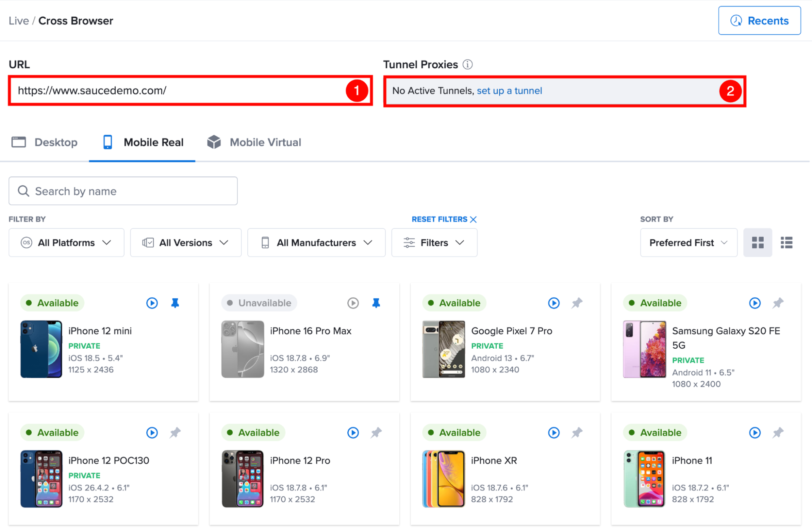
Task: Select the iPhone XR thumbnail
Action: pyautogui.click(x=444, y=479)
